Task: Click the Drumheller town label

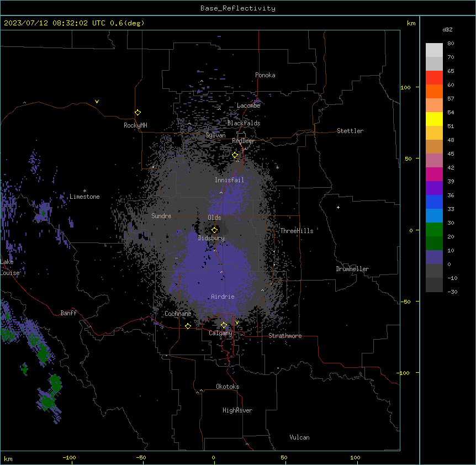Action: 352,269
